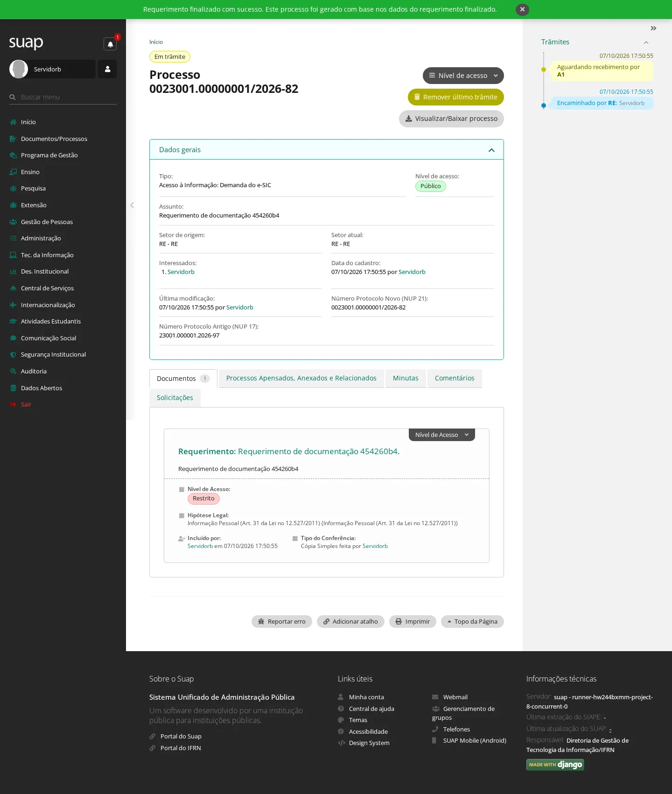This screenshot has height=794, width=672.
Task: Collapse the Trâmites timeline section
Action: click(646, 42)
